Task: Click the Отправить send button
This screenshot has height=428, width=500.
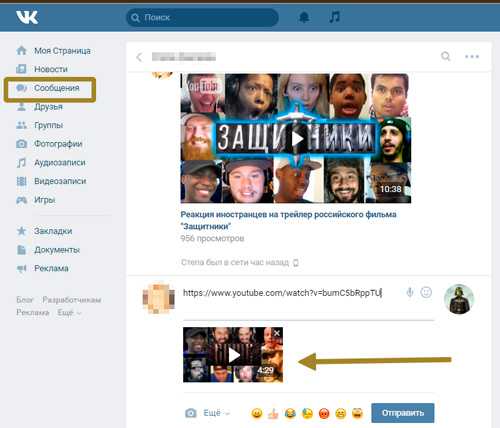Action: point(403,413)
